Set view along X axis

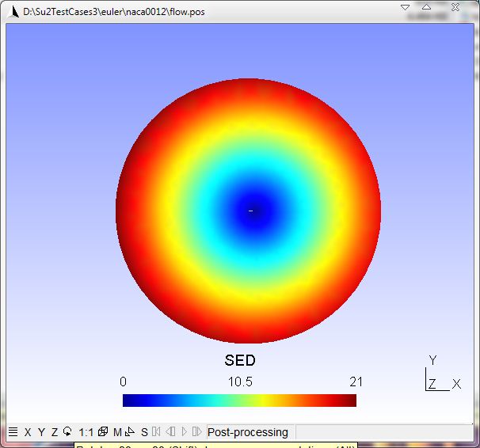[28, 432]
